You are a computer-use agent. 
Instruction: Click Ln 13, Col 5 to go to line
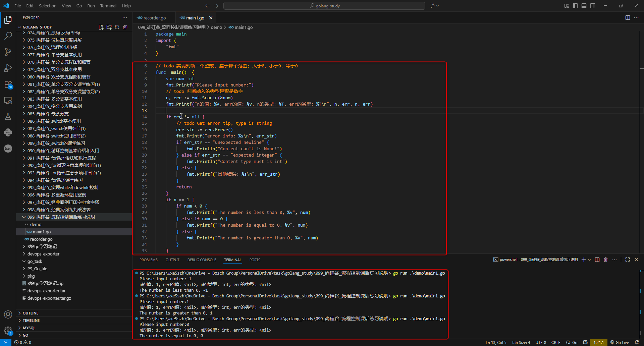[x=496, y=342]
